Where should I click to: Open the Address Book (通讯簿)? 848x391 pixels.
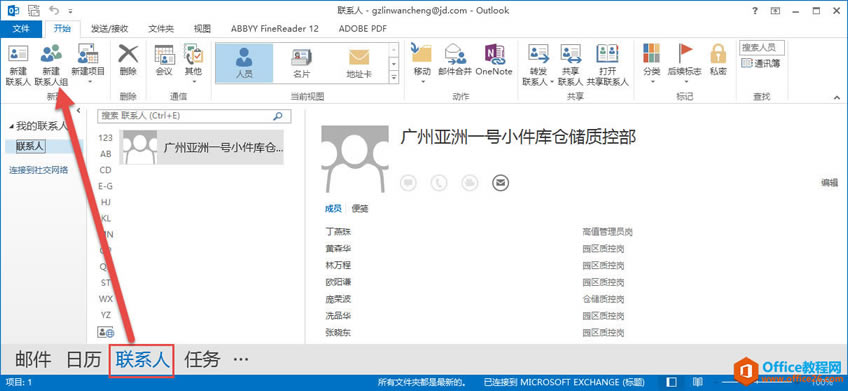pos(761,63)
